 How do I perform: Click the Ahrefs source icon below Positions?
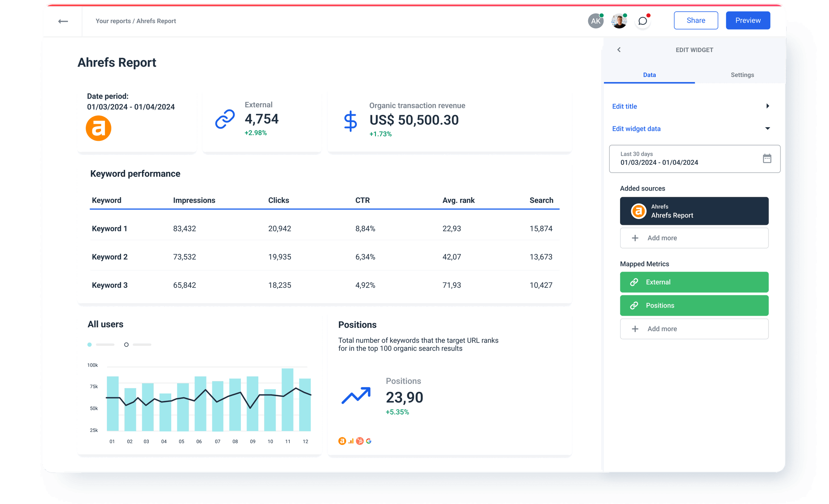342,441
